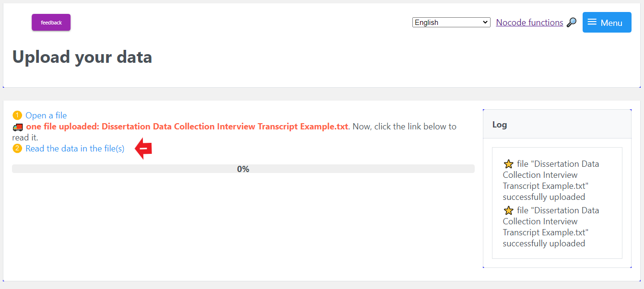This screenshot has height=289, width=644.
Task: Click Read the data in the file(s)
Action: [x=75, y=149]
